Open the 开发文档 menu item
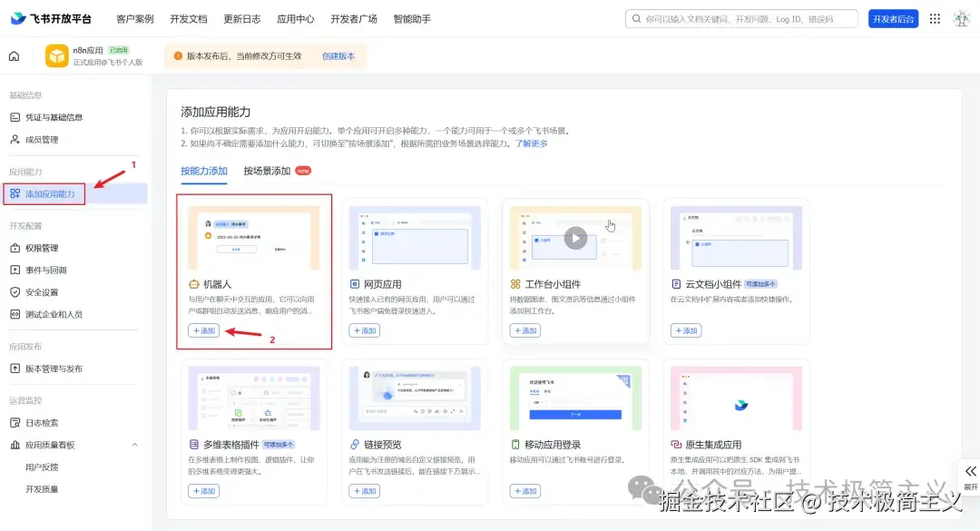Image resolution: width=980 pixels, height=531 pixels. coord(188,17)
